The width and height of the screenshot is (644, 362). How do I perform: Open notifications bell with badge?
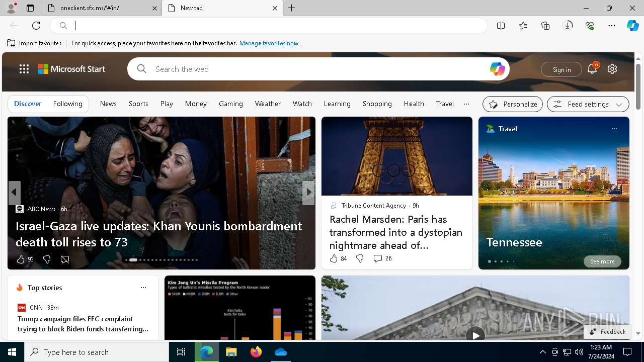592,69
